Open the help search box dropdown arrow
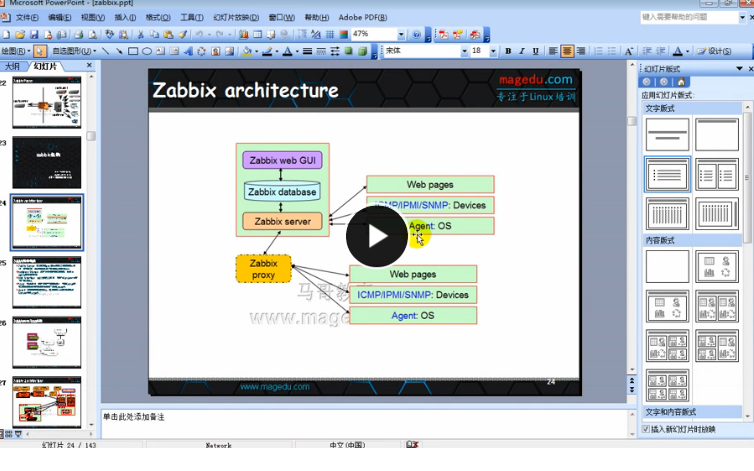The image size is (754, 471). pos(742,17)
